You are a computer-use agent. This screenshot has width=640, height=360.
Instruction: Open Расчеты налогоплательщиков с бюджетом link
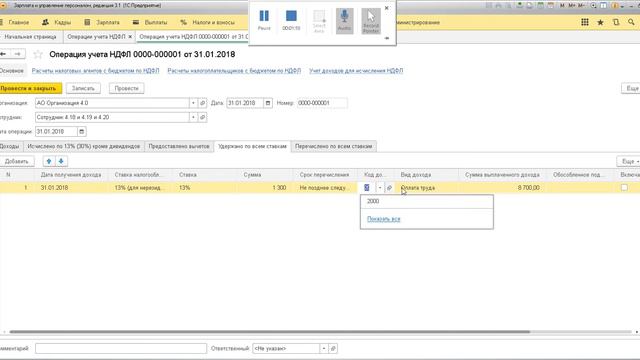tap(234, 71)
